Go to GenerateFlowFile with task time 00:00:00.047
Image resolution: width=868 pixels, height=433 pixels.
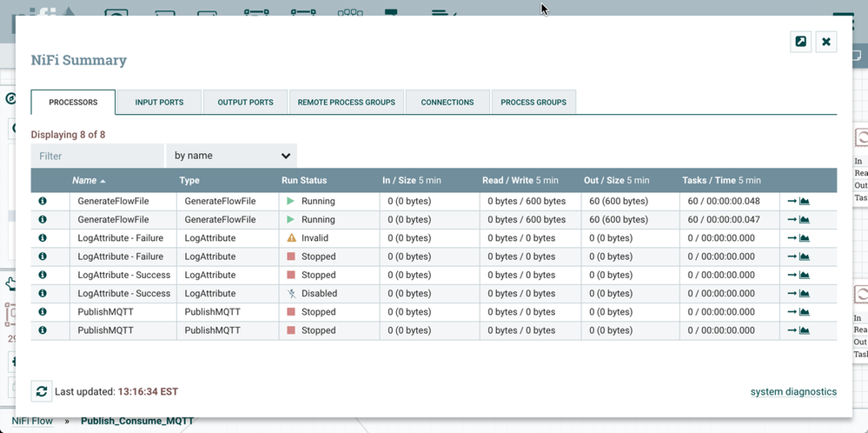coord(792,220)
